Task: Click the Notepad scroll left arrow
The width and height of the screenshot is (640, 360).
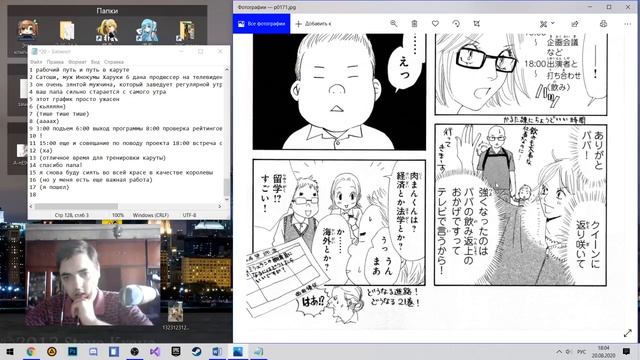Action: (31, 207)
